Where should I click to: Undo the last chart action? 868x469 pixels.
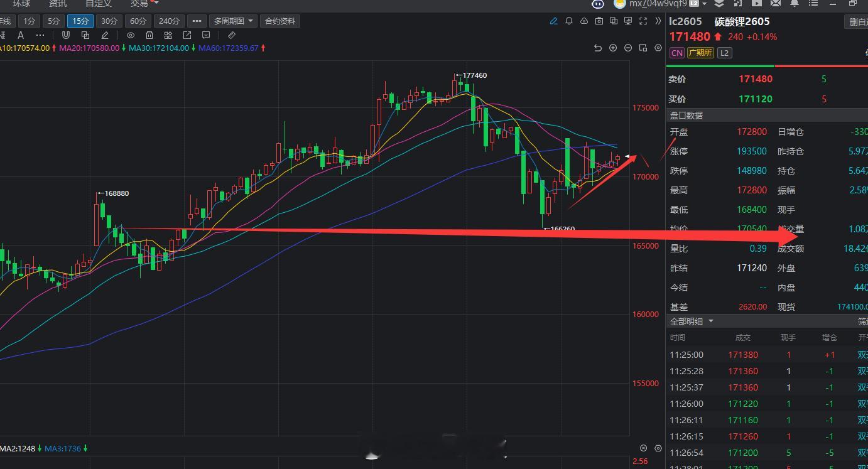pos(598,48)
